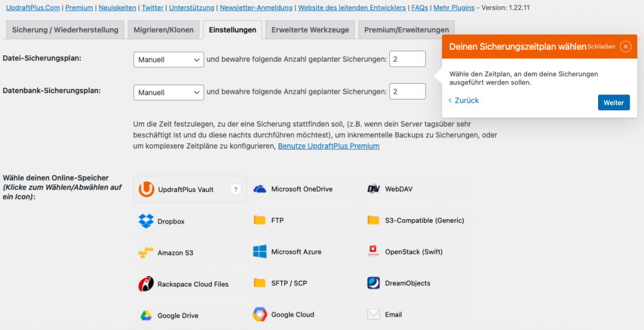644x330 pixels.
Task: Pick the Microsoft Azure Windows logo icon
Action: pos(260,252)
